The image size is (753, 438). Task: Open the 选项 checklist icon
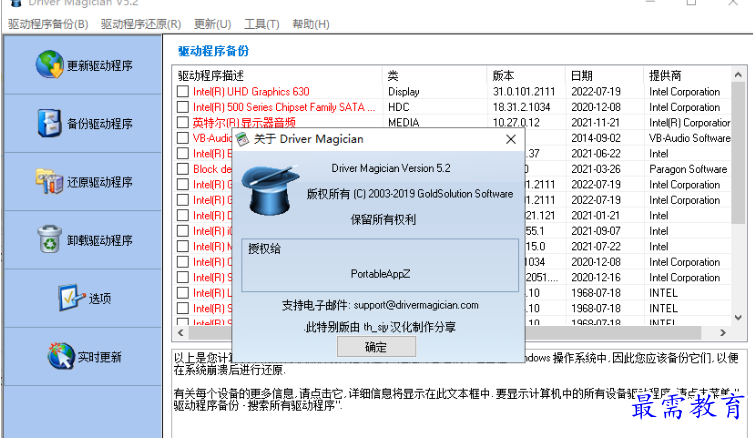point(72,298)
